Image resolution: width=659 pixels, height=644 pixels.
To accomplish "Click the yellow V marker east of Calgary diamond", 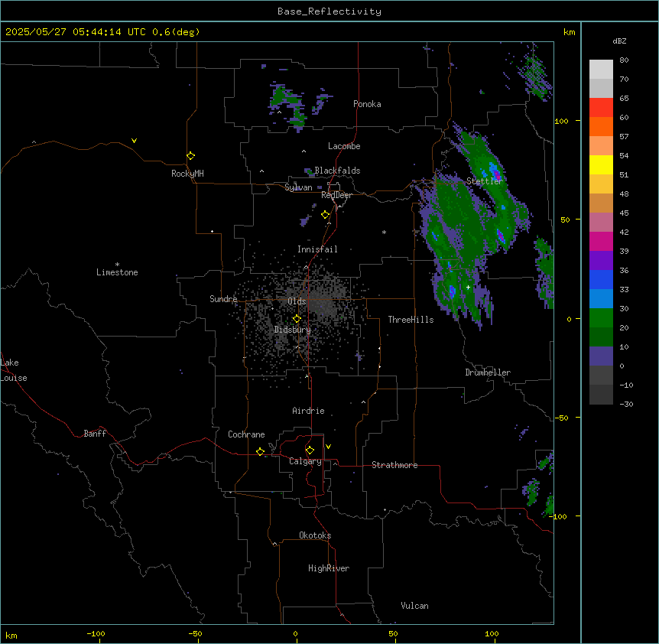I will (x=328, y=447).
